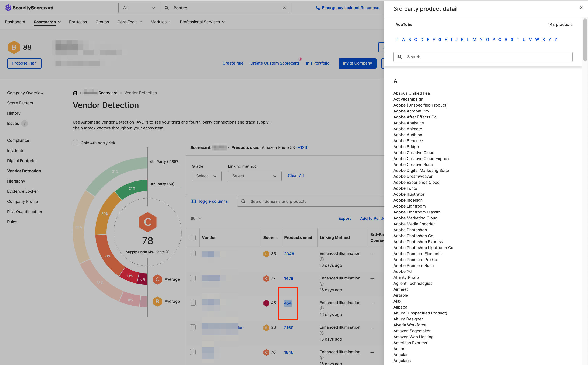Click the B Average legend badge
Screen dimensions: 588x365
pos(157,302)
